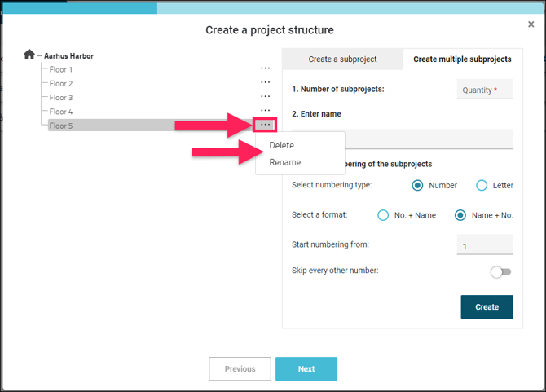This screenshot has height=392, width=546.
Task: Choose the No. + Name format
Action: (x=384, y=215)
